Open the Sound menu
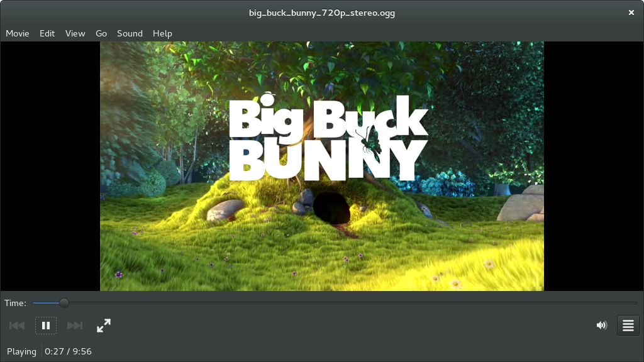The height and width of the screenshot is (362, 644). [x=130, y=34]
